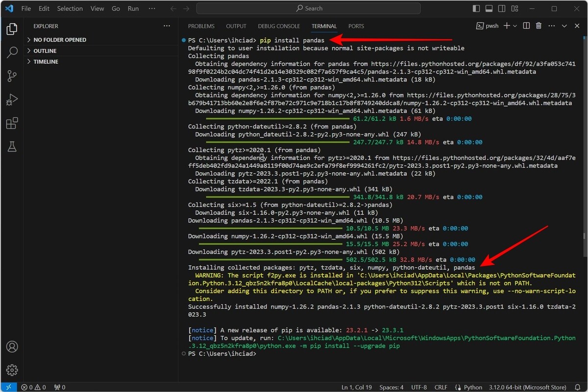Viewport: 588px width, 392px height.
Task: Open the Selection menu
Action: [70, 8]
